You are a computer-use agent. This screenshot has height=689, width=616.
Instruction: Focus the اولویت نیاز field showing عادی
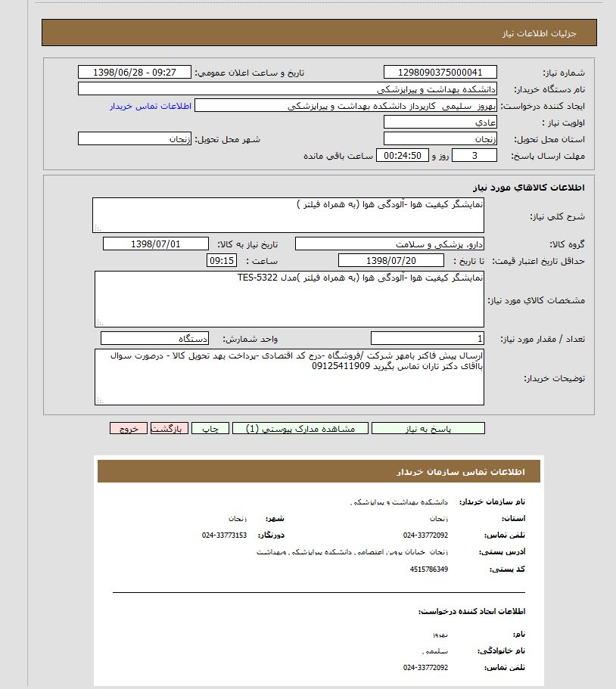tap(440, 123)
